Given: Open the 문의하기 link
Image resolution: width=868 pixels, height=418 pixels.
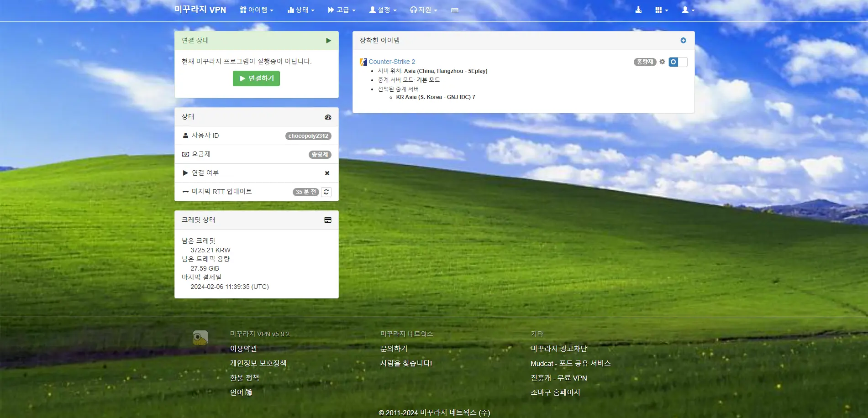Looking at the screenshot, I should click(394, 349).
